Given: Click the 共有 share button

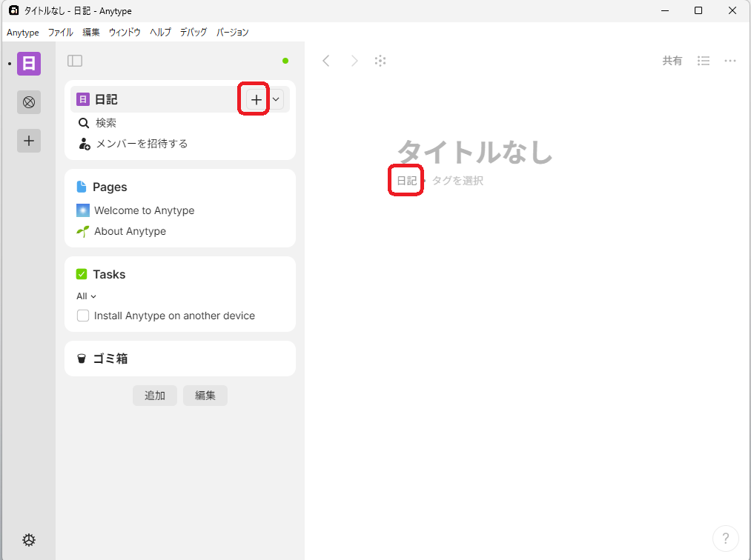Looking at the screenshot, I should 672,61.
